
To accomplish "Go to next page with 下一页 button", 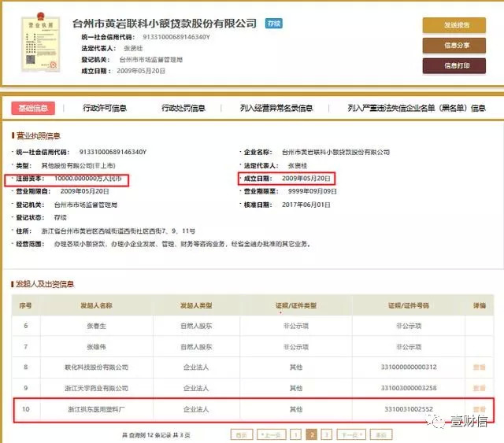I will 351,435.
